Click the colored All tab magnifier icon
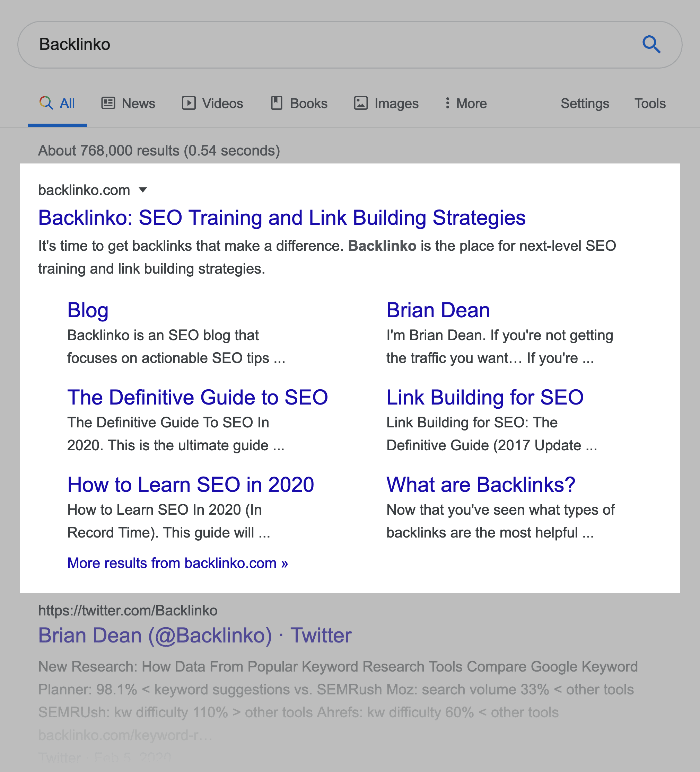This screenshot has height=772, width=700. [46, 103]
